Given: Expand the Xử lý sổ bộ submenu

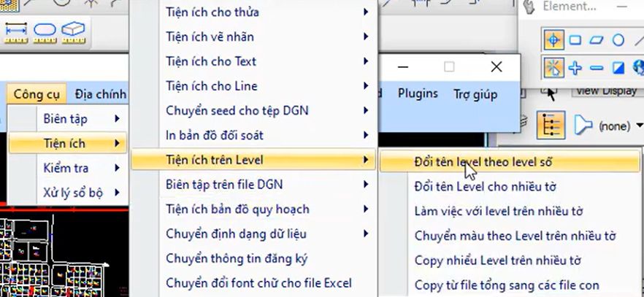Looking at the screenshot, I should pos(67,193).
